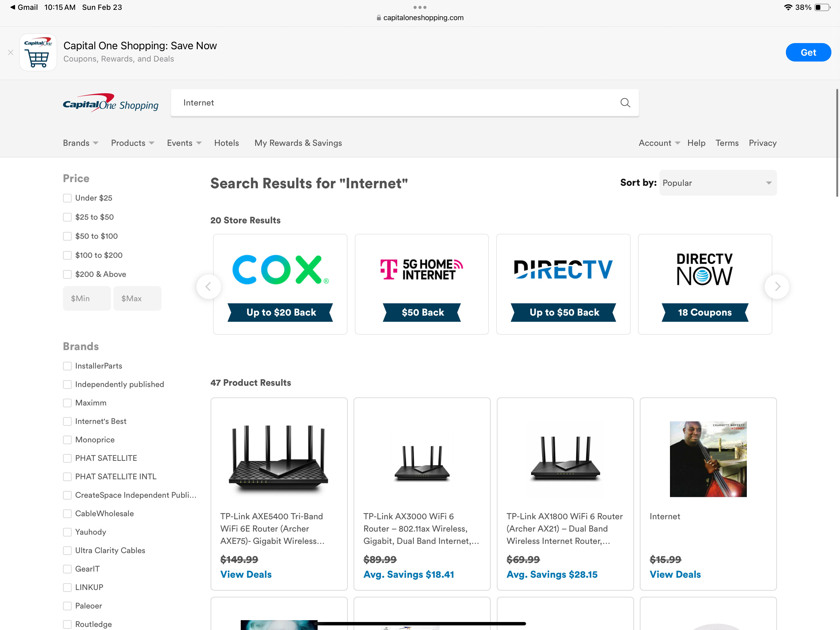This screenshot has width=840, height=630.
Task: Expand the Brands menu
Action: (81, 143)
